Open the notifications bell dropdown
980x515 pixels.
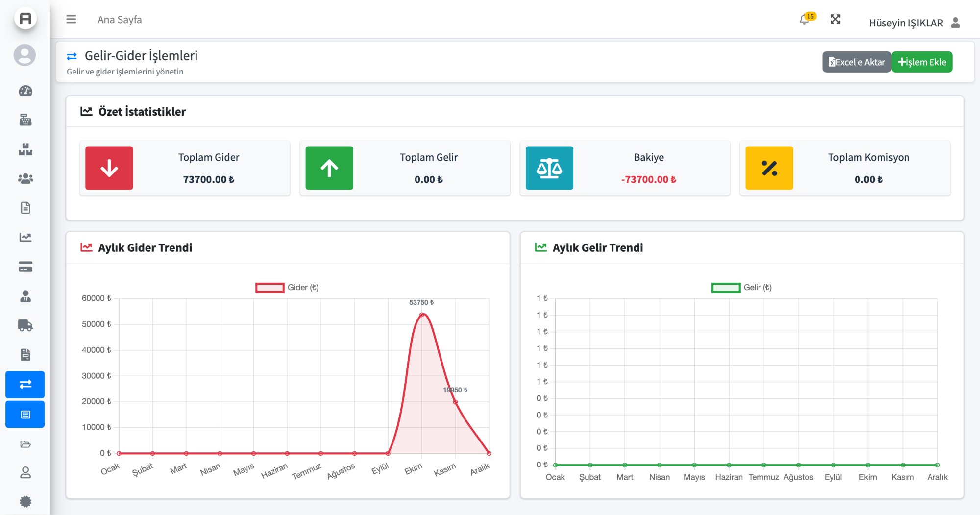[804, 20]
